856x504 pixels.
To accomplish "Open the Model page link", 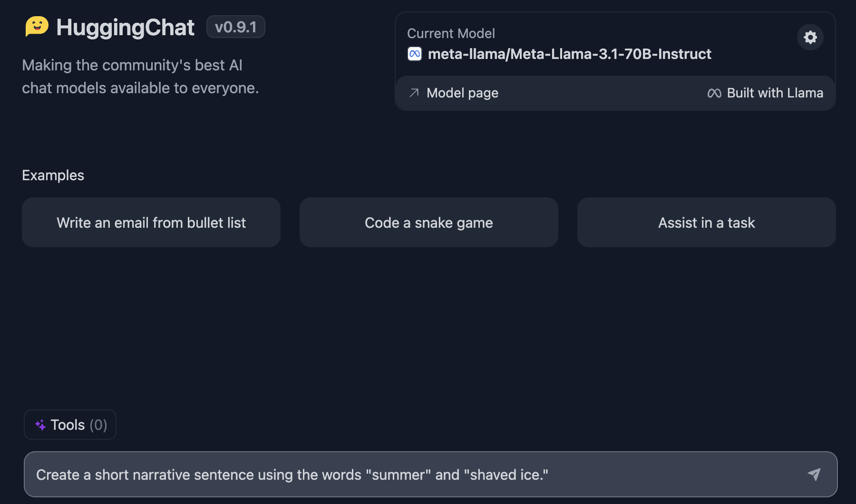I will pyautogui.click(x=454, y=93).
